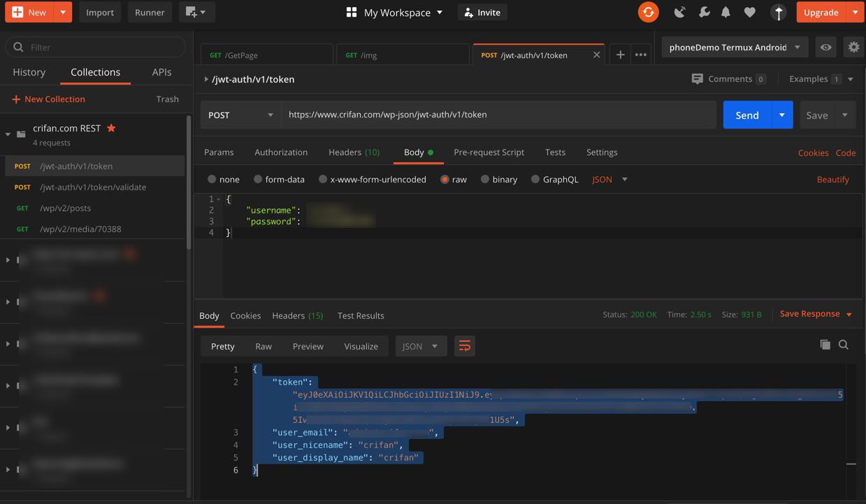Switch to the GET /img tab
The height and width of the screenshot is (504, 866).
[x=403, y=55]
